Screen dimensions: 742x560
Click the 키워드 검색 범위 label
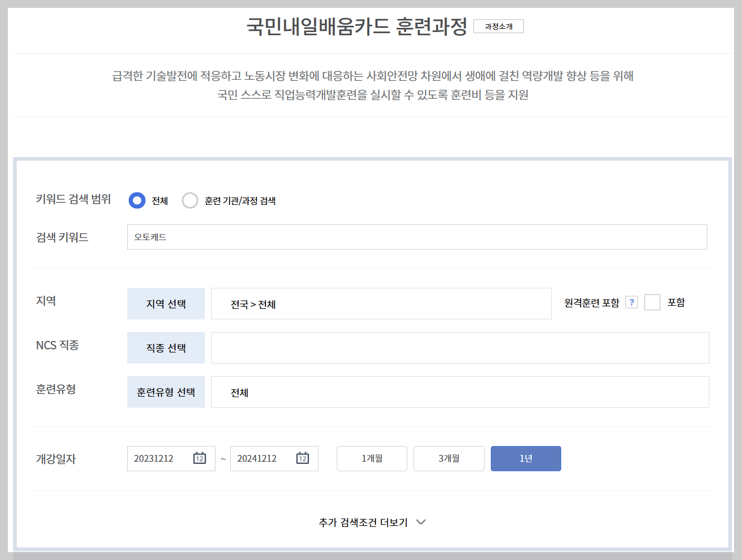(x=74, y=199)
